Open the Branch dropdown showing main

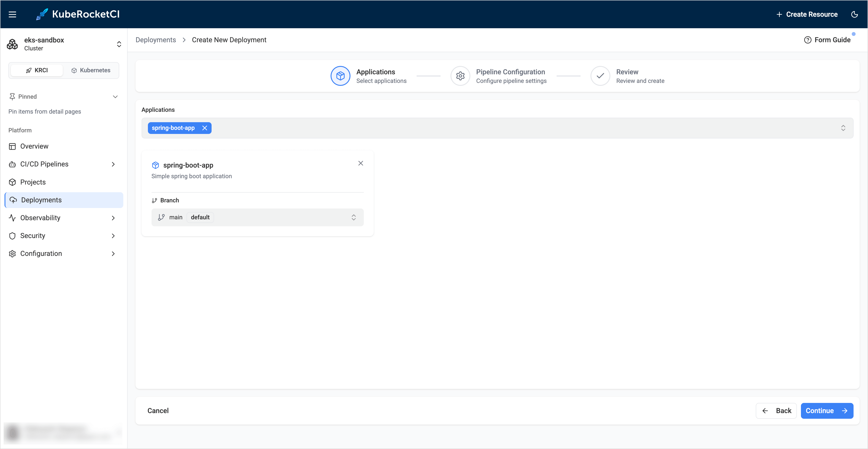[257, 217]
